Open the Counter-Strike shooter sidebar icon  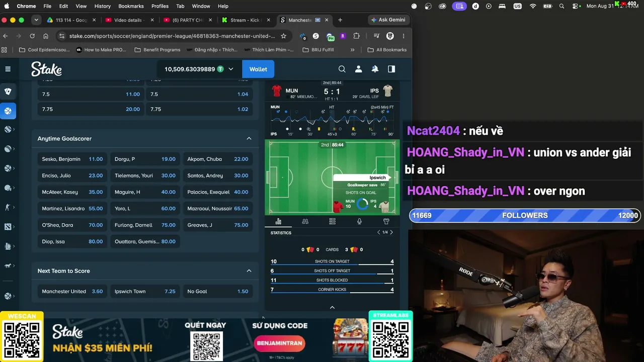[x=8, y=207]
